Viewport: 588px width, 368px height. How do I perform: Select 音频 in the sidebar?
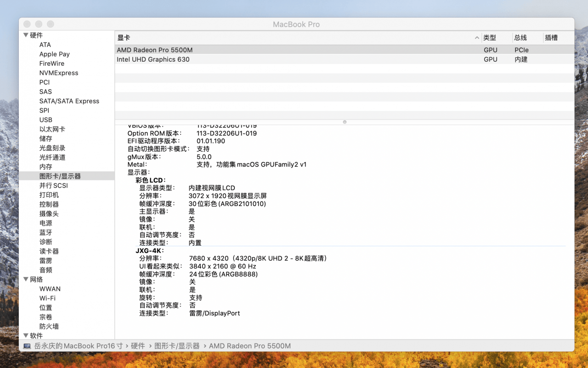[46, 270]
